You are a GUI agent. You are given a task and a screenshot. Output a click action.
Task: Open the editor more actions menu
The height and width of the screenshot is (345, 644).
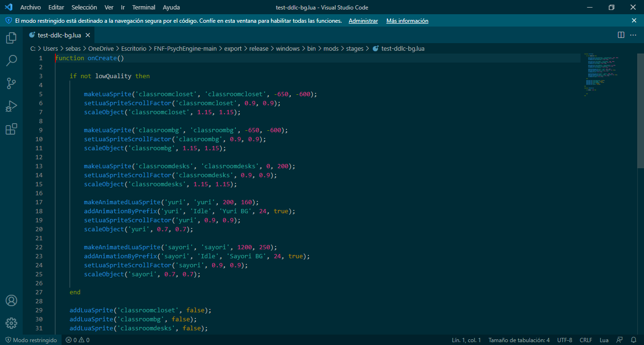[633, 35]
